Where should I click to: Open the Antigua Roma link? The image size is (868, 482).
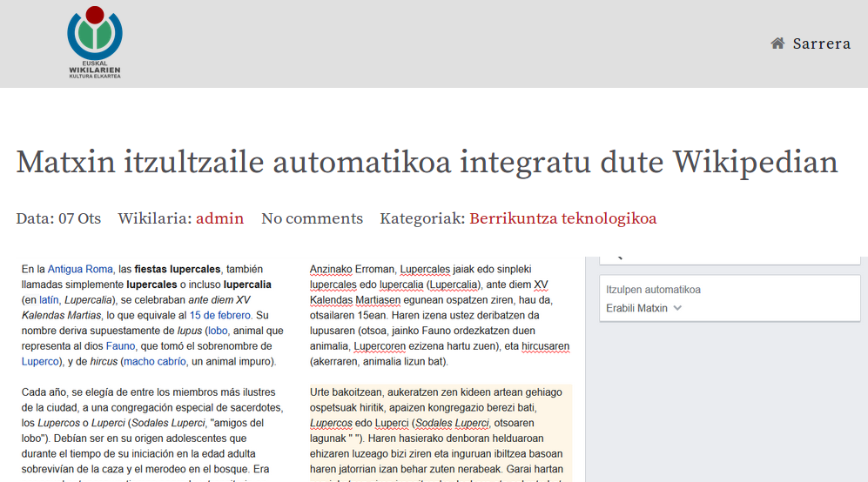80,269
